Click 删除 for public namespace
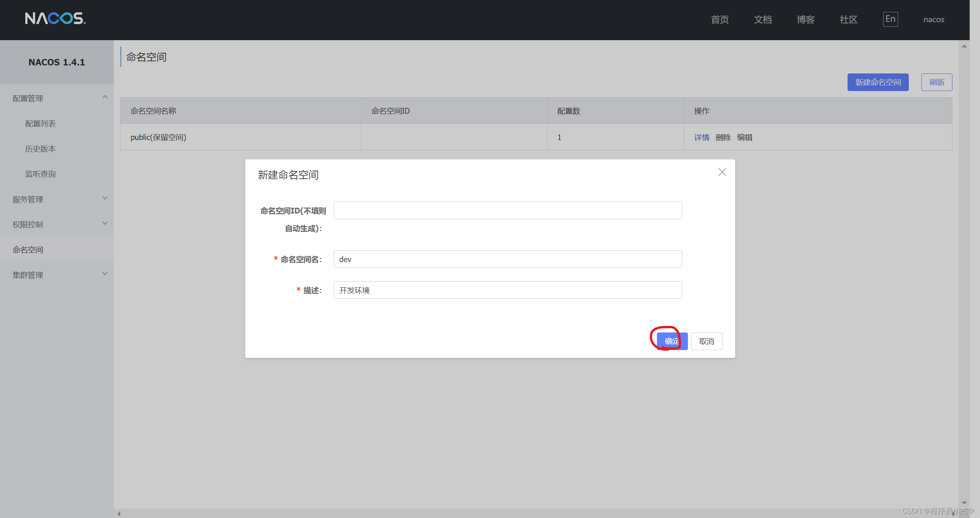 pyautogui.click(x=723, y=137)
